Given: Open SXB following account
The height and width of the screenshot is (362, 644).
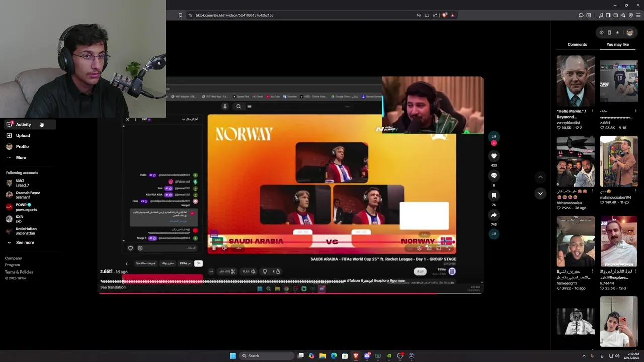Looking at the screenshot, I should [x=14, y=219].
